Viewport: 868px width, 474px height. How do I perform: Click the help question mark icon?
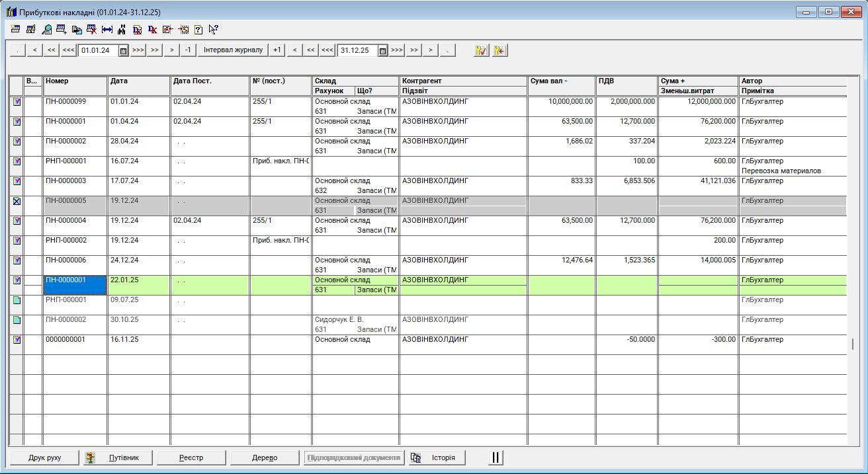[x=198, y=29]
